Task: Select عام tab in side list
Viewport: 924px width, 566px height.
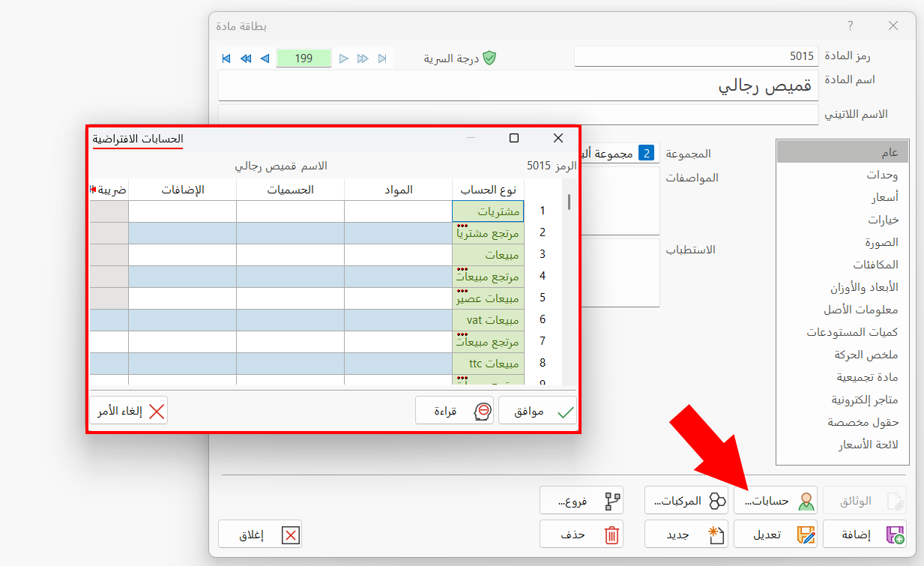Action: click(842, 152)
